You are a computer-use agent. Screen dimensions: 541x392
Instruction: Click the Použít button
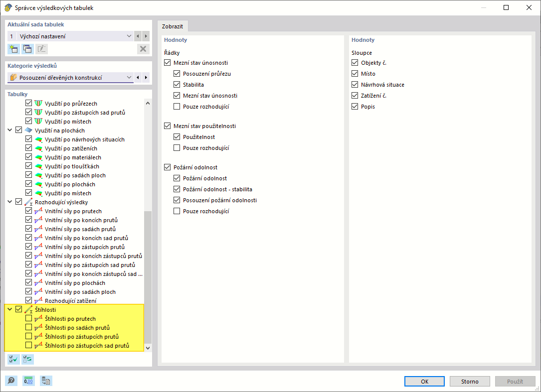515,382
